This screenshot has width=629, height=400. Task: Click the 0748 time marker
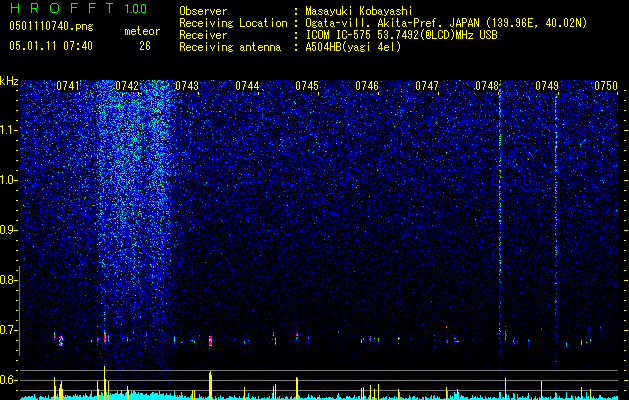pyautogui.click(x=487, y=86)
